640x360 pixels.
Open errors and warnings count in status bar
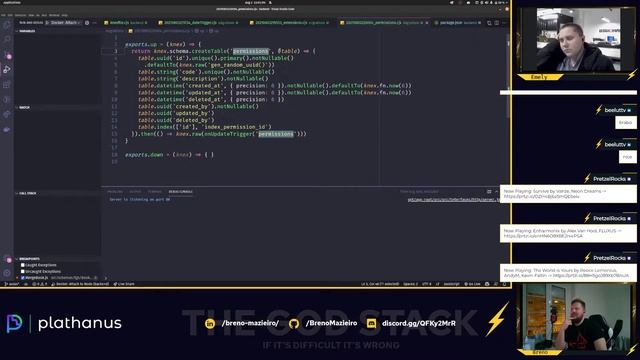pos(40,284)
